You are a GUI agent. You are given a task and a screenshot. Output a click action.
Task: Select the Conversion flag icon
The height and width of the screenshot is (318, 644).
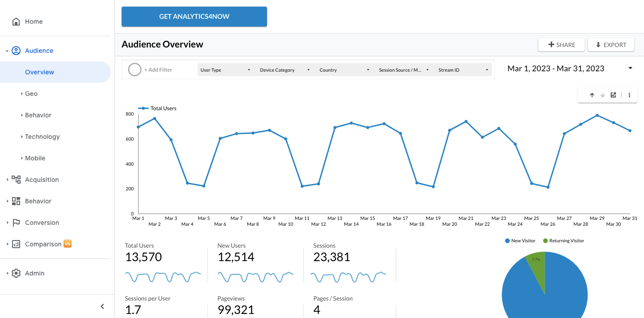point(16,222)
